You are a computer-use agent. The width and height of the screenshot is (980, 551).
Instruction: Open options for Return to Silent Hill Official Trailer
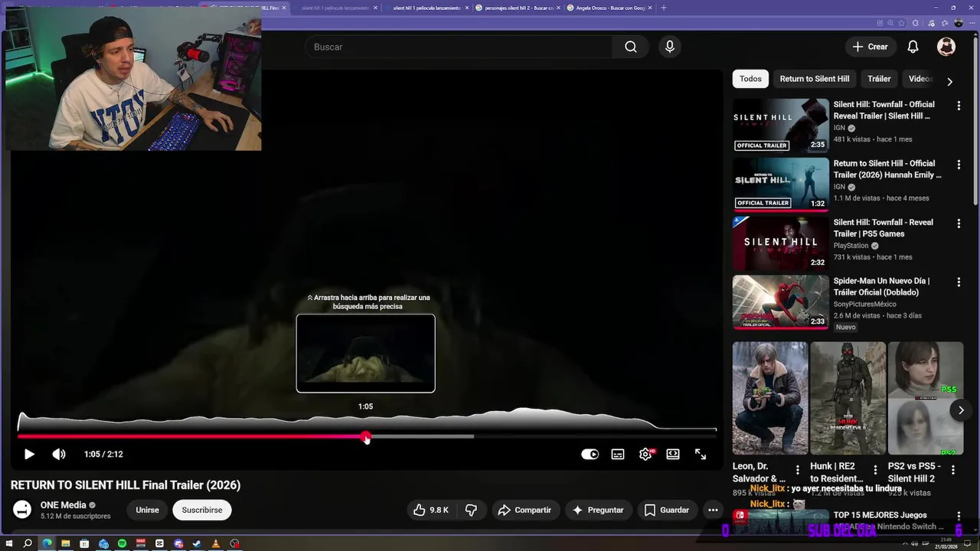click(959, 165)
